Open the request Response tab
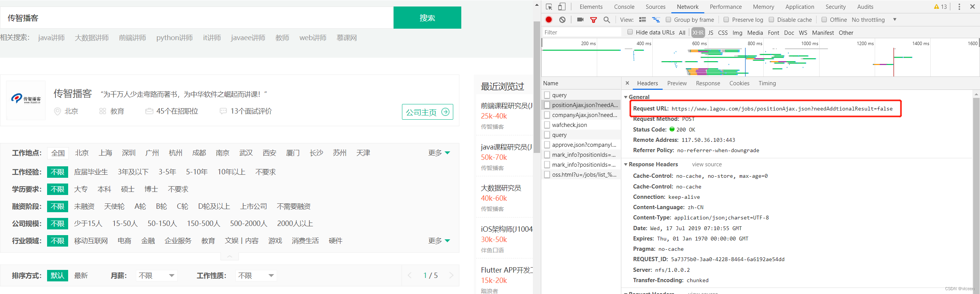The height and width of the screenshot is (294, 980). click(x=708, y=83)
